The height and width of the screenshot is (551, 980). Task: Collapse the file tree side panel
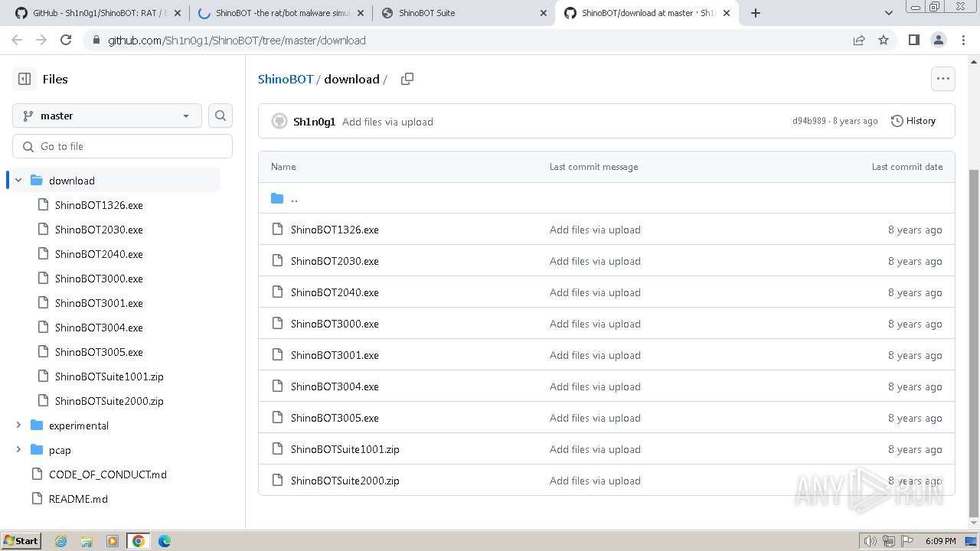click(24, 79)
